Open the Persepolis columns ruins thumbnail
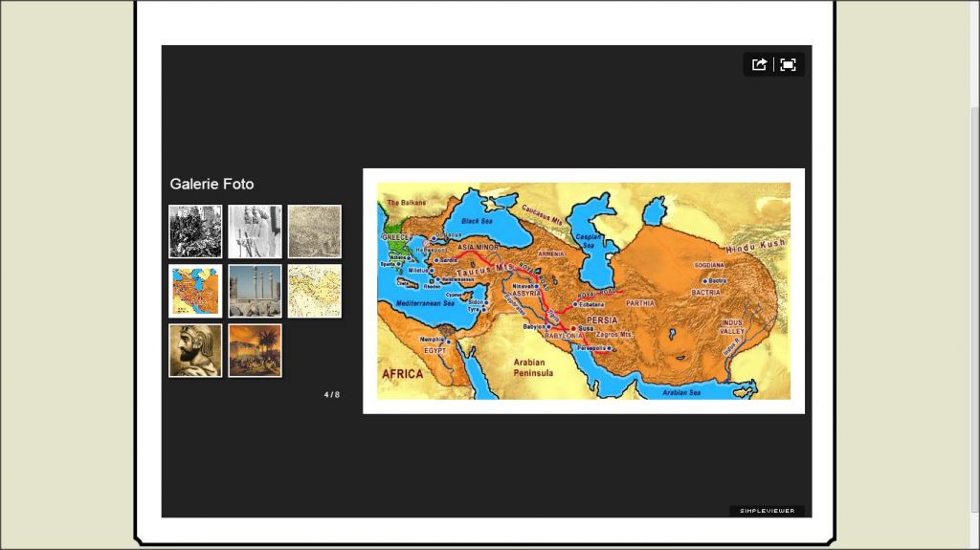This screenshot has width=980, height=550. (x=255, y=291)
